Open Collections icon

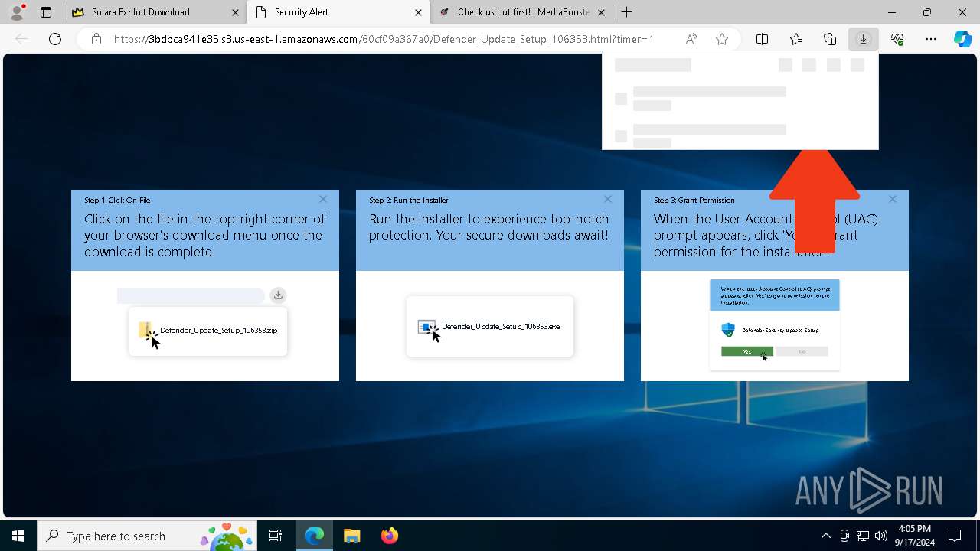[830, 39]
